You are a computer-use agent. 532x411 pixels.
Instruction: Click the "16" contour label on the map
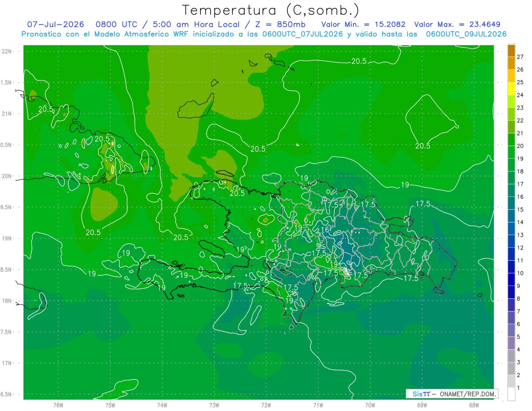325,230
